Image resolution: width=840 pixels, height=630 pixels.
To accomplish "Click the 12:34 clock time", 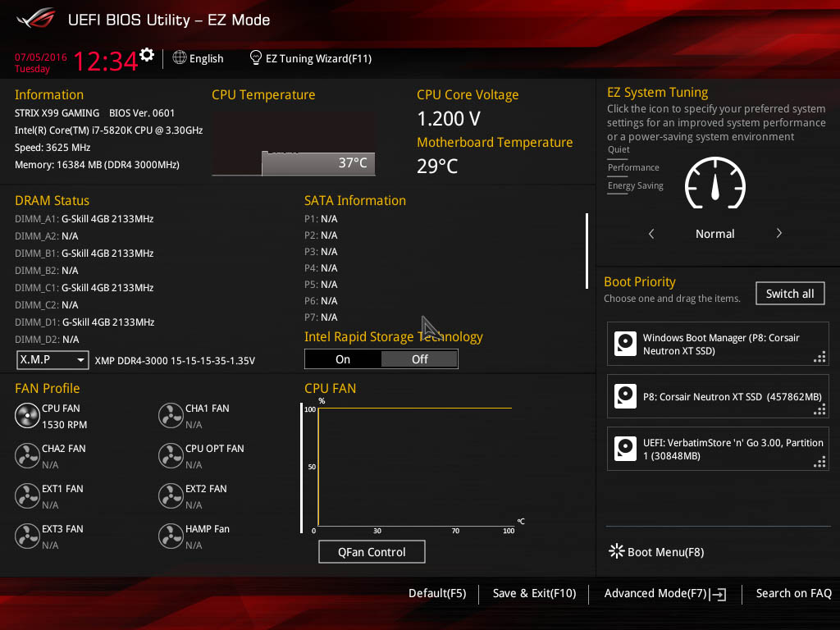I will (x=106, y=61).
